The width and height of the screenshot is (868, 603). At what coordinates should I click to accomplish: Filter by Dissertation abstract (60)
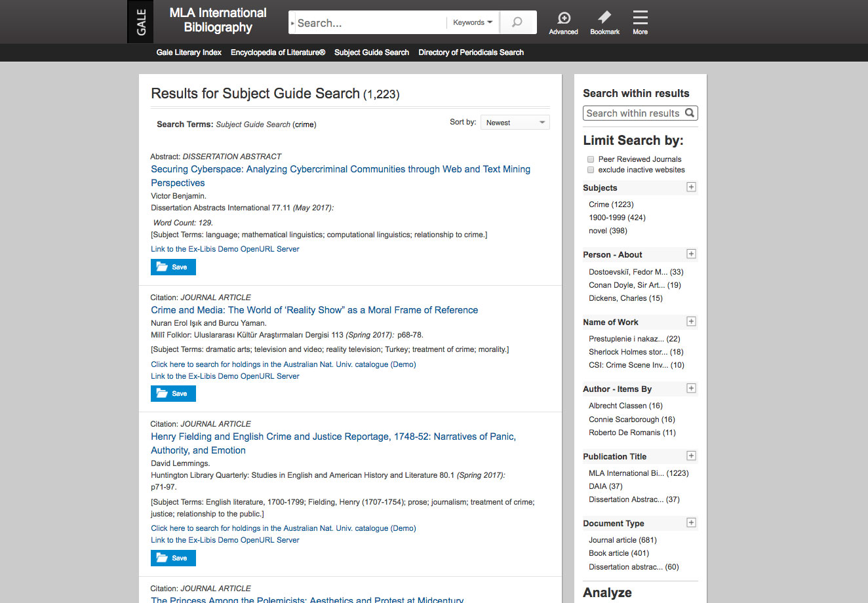coord(634,567)
